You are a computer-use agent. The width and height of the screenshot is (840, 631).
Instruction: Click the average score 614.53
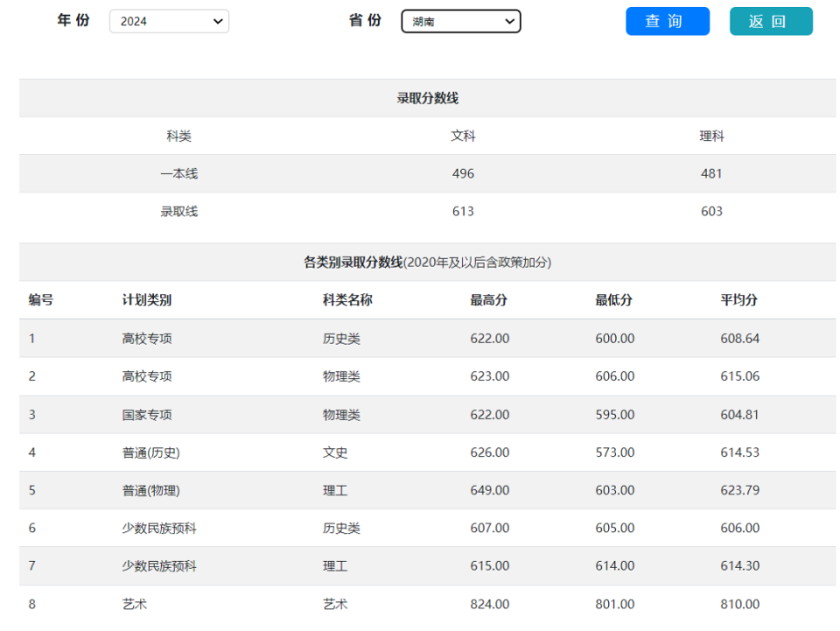point(740,452)
